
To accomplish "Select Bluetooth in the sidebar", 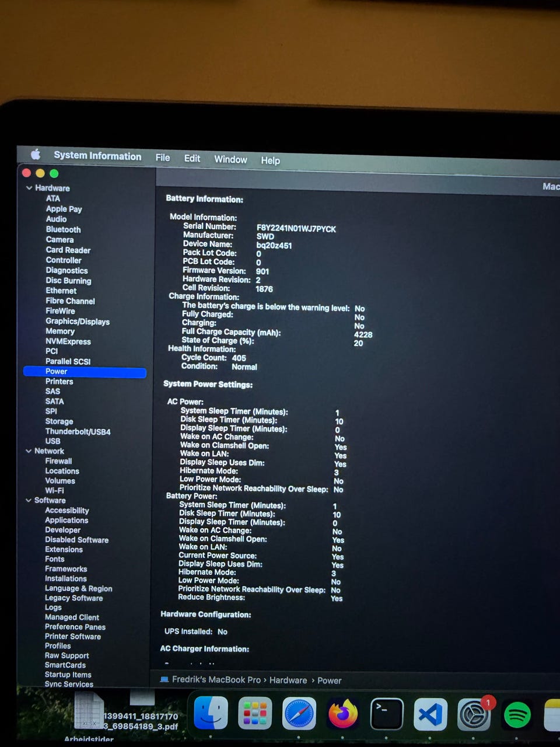I will [x=64, y=229].
